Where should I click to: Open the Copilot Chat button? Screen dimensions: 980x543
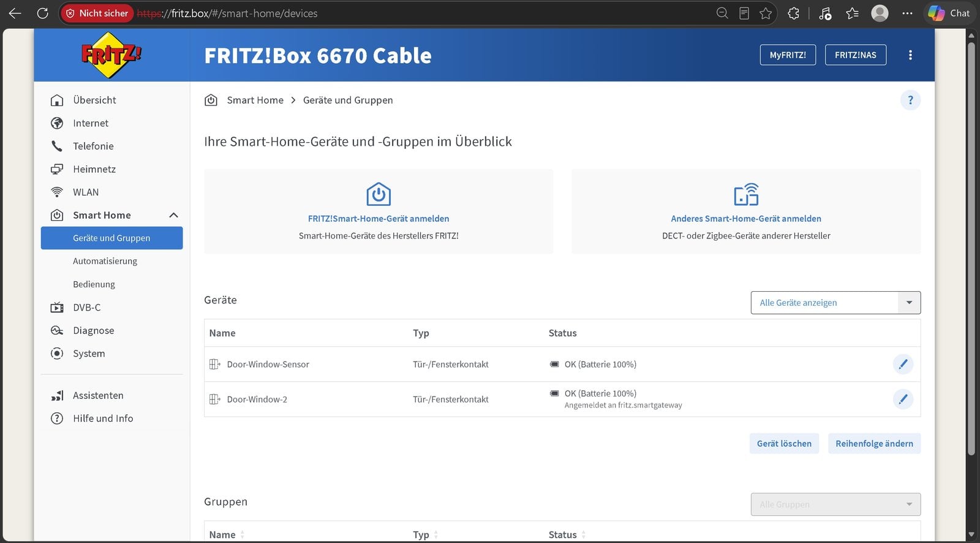(948, 13)
